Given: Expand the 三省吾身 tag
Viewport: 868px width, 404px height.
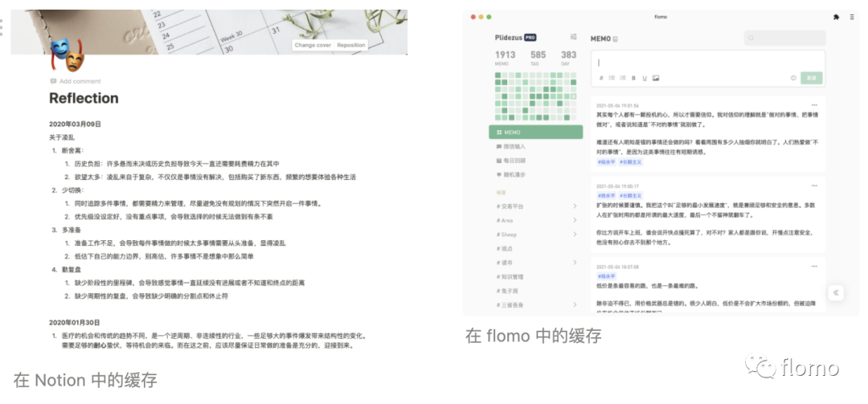Looking at the screenshot, I should pyautogui.click(x=575, y=304).
